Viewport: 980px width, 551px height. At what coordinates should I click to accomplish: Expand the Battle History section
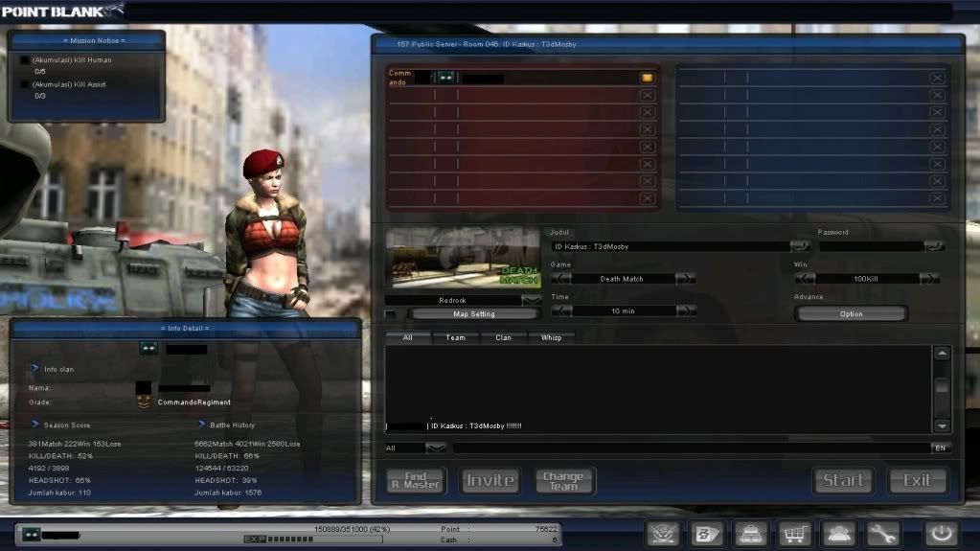coord(201,425)
